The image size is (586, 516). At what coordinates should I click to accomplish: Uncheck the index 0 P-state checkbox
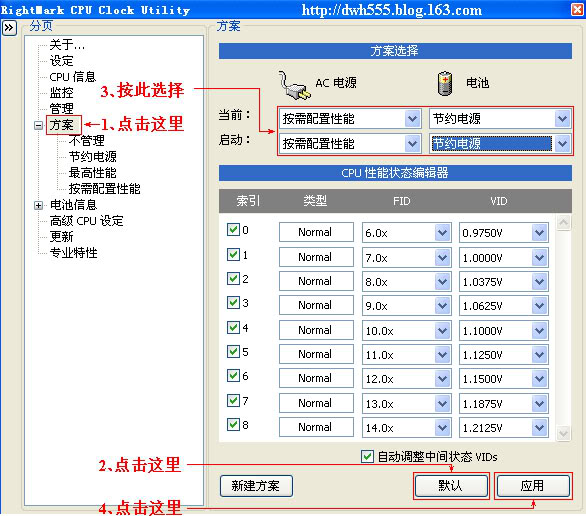(233, 229)
